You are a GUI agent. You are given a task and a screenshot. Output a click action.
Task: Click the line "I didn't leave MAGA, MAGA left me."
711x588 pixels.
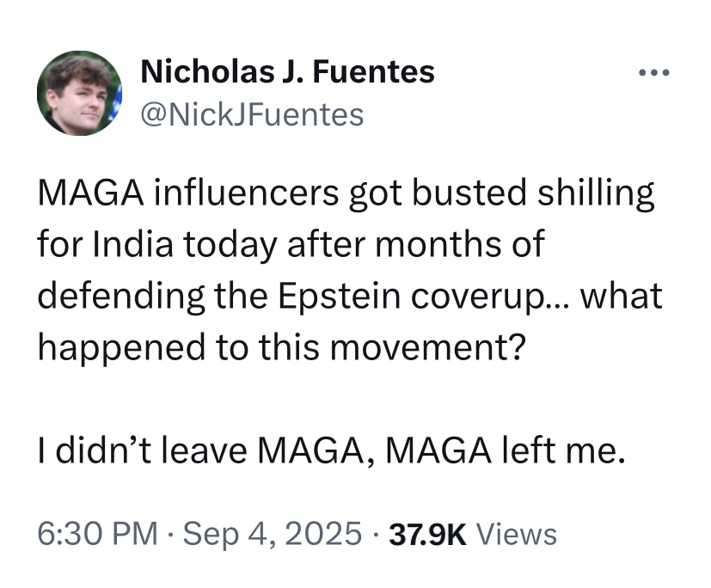pyautogui.click(x=329, y=450)
